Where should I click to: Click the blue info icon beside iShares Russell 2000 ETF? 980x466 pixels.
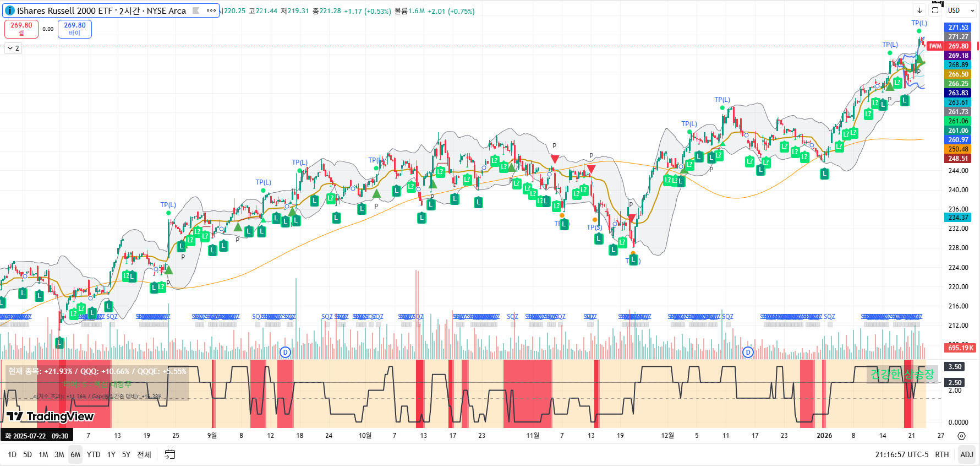click(x=10, y=10)
